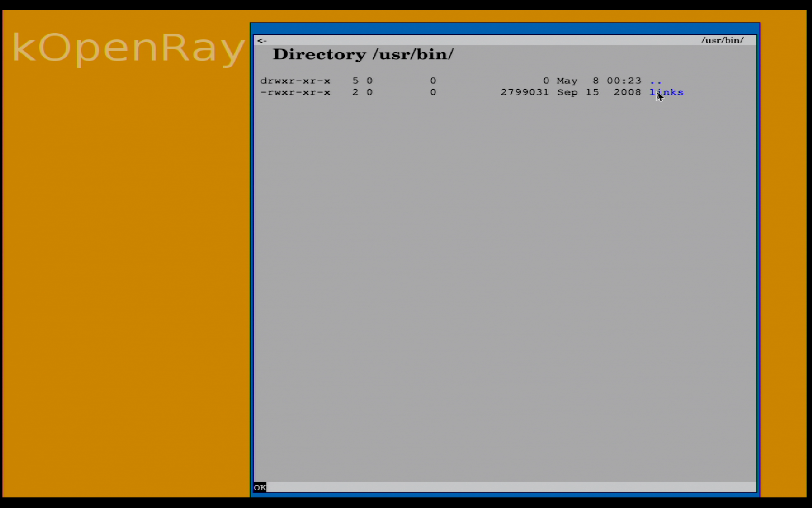Click link count '2' in links row
Screen dimensions: 812x508
point(355,92)
